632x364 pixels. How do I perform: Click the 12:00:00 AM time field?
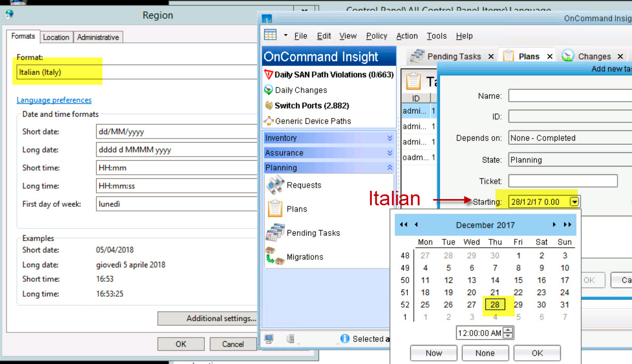[x=479, y=333]
